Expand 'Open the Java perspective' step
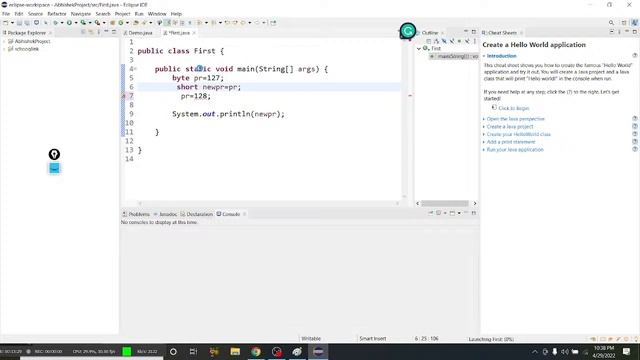The width and height of the screenshot is (640, 360). click(x=484, y=119)
